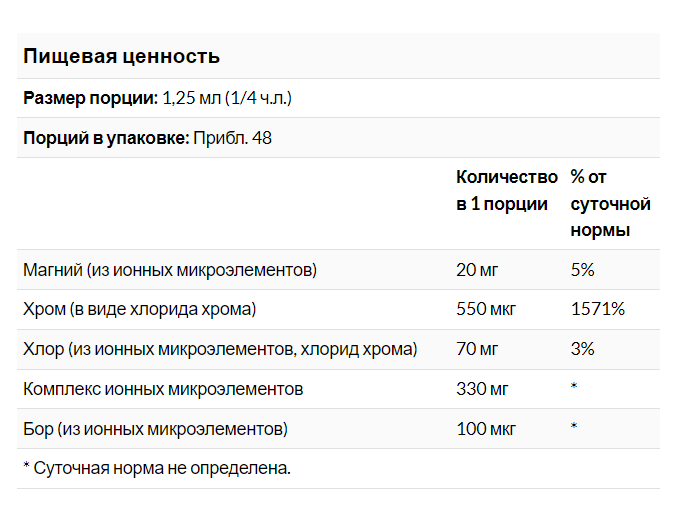Click the "Магний (из ионных микроэлементов)" row name
The image size is (675, 516).
point(170,270)
